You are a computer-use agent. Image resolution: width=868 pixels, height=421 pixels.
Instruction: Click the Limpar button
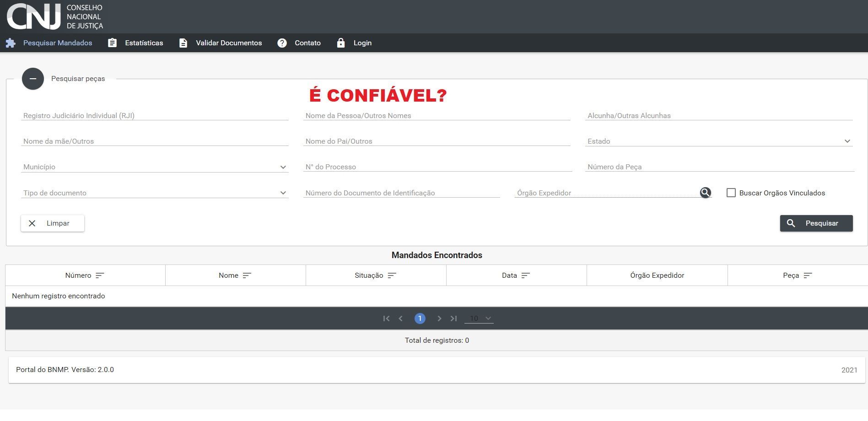pyautogui.click(x=53, y=223)
